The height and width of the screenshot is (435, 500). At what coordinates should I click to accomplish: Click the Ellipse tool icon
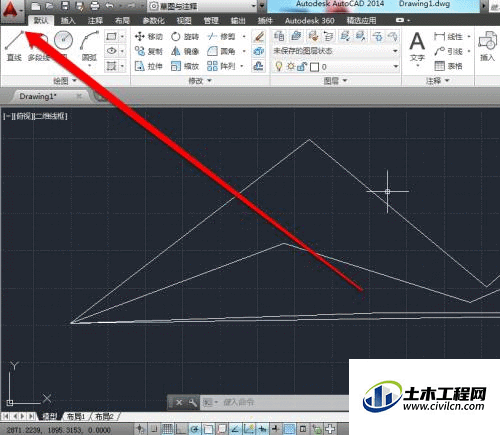point(111,51)
